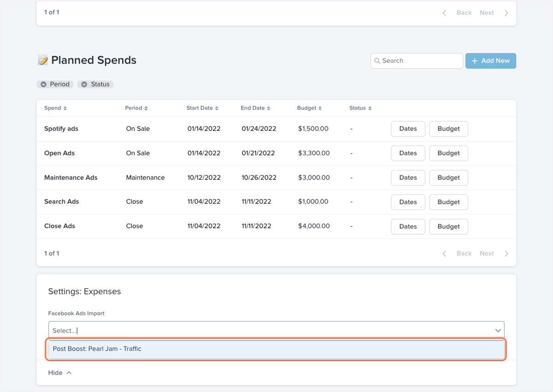Edit Budget for Search Ads
Viewport: 553px width, 392px height.
(x=448, y=202)
